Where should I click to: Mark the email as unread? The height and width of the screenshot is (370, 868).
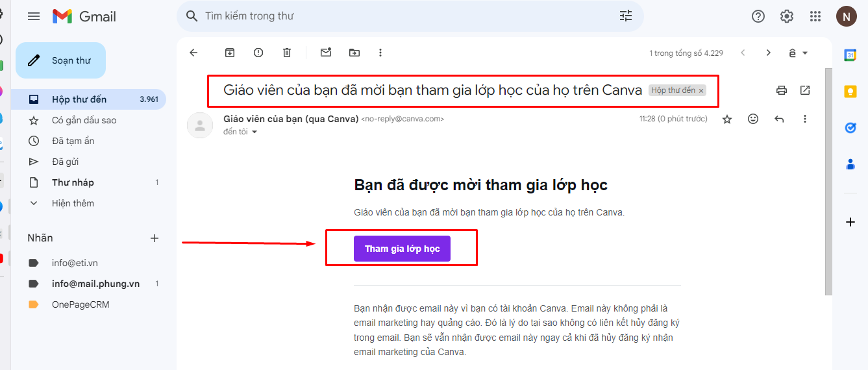point(326,53)
